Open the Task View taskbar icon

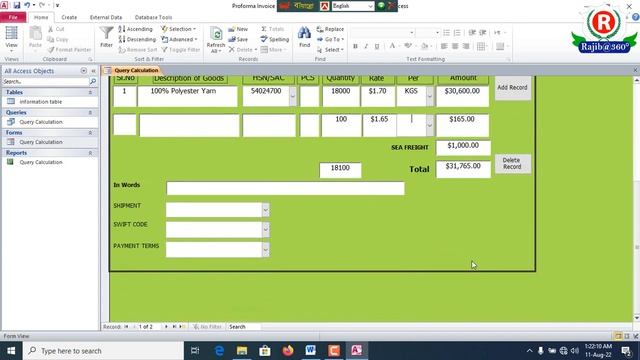click(195, 351)
